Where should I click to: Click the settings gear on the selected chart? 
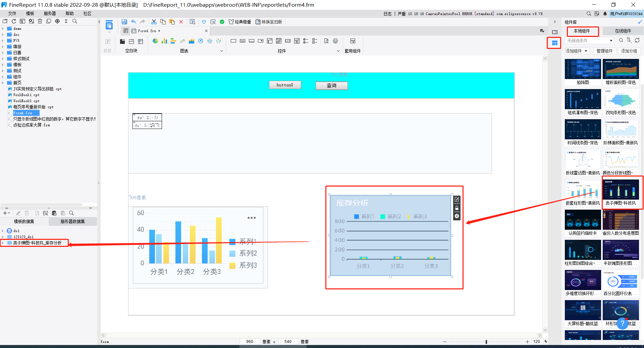457,216
